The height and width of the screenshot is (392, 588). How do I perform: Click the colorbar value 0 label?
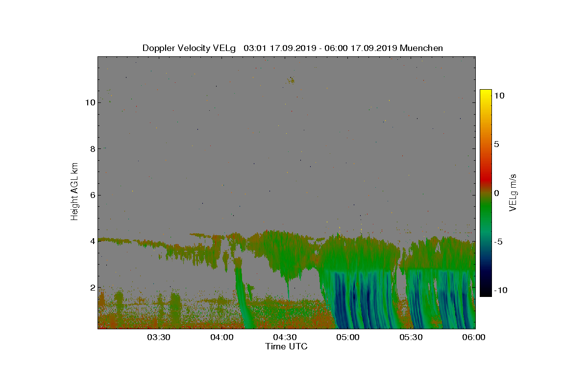tap(496, 193)
